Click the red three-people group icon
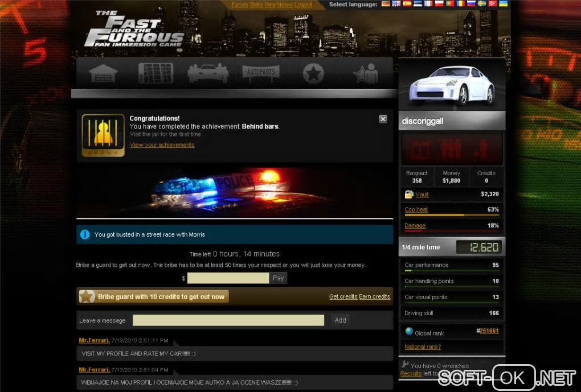The image size is (581, 392). pos(451,149)
